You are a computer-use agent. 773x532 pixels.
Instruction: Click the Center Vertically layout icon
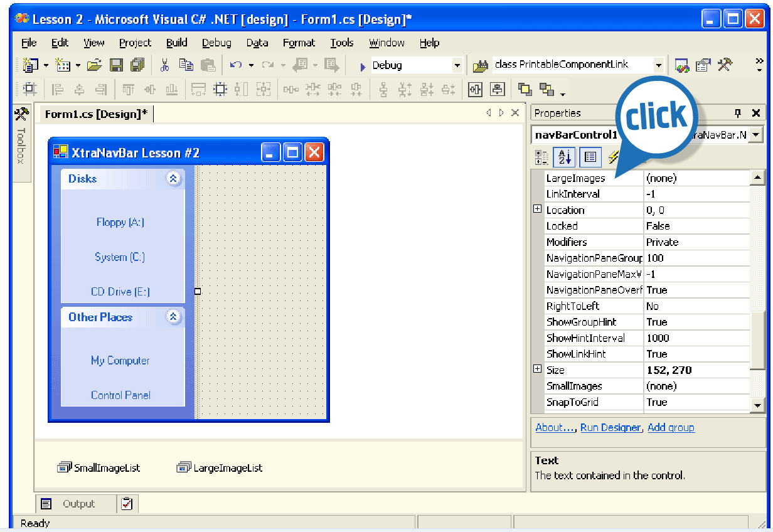[x=498, y=89]
